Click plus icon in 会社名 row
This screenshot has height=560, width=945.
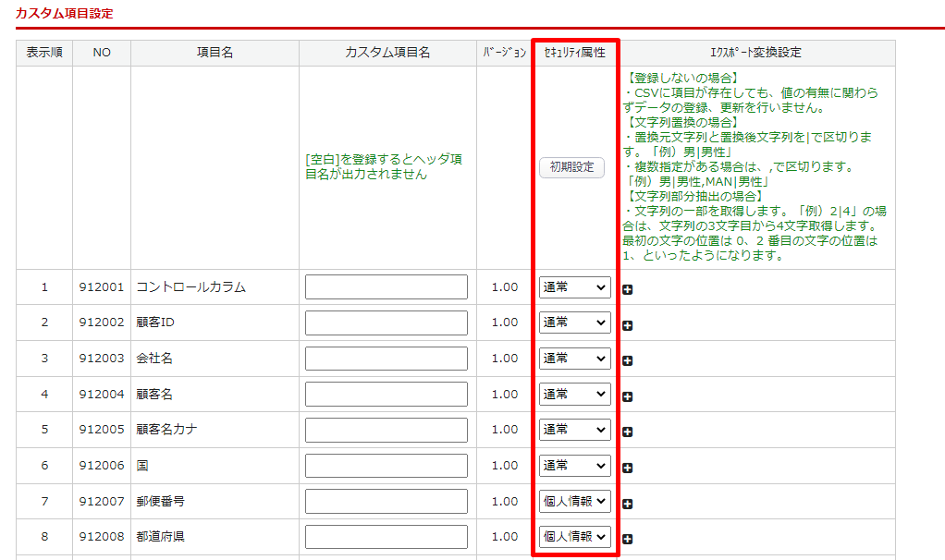point(628,360)
